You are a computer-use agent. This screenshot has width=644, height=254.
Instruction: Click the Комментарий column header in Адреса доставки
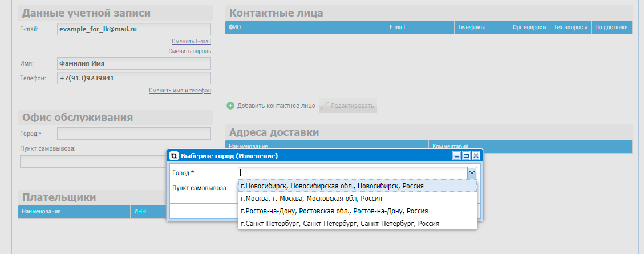(530, 146)
